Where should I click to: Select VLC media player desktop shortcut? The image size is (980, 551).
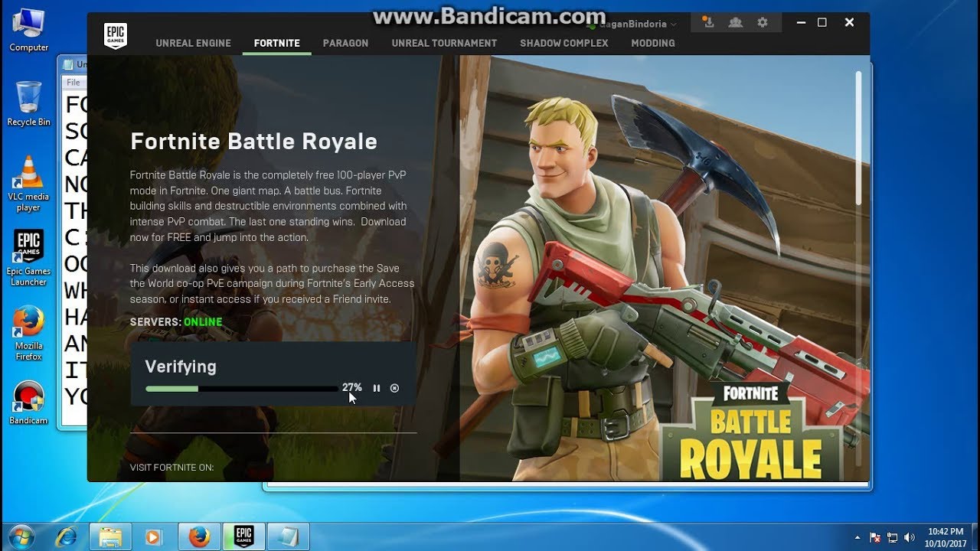pyautogui.click(x=28, y=184)
